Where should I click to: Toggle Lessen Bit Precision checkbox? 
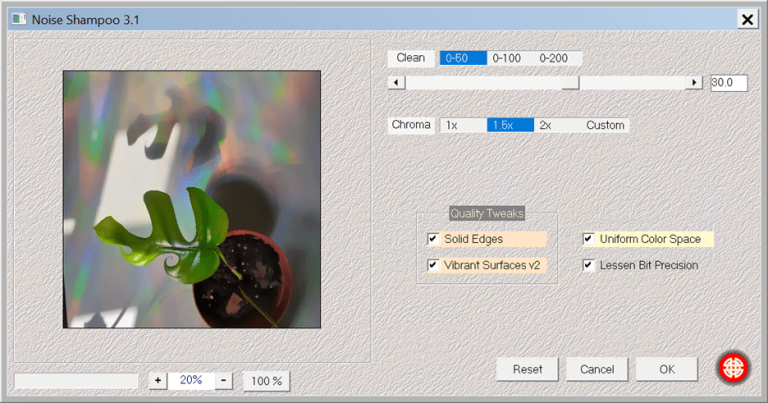click(589, 265)
